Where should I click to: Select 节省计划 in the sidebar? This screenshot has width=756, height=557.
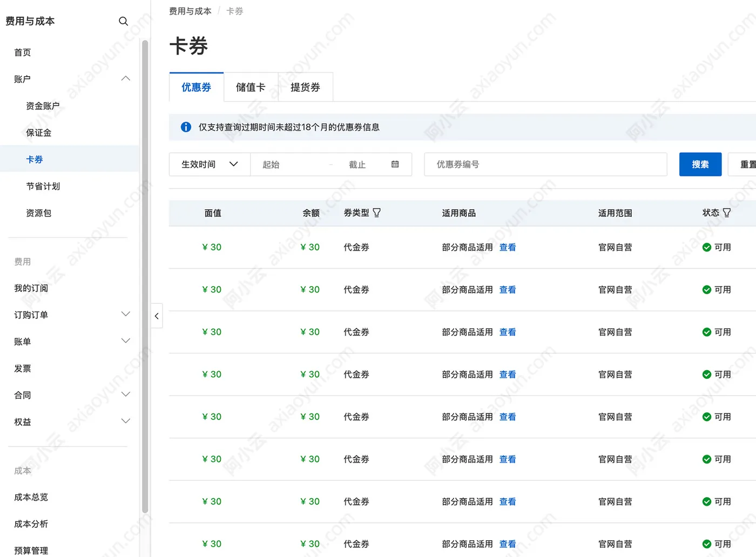(x=43, y=186)
